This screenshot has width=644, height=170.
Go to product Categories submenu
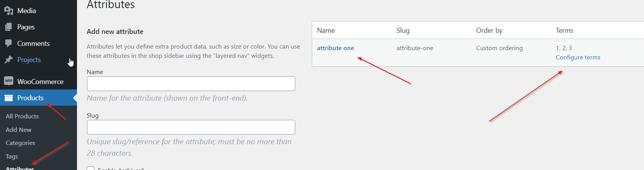click(20, 143)
